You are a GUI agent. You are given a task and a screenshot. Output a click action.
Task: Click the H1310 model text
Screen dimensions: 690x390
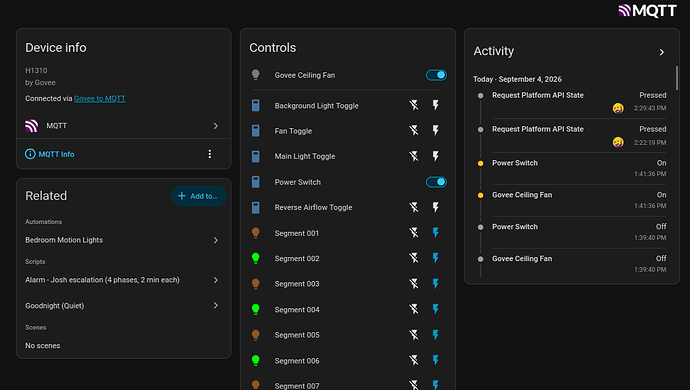click(x=36, y=70)
